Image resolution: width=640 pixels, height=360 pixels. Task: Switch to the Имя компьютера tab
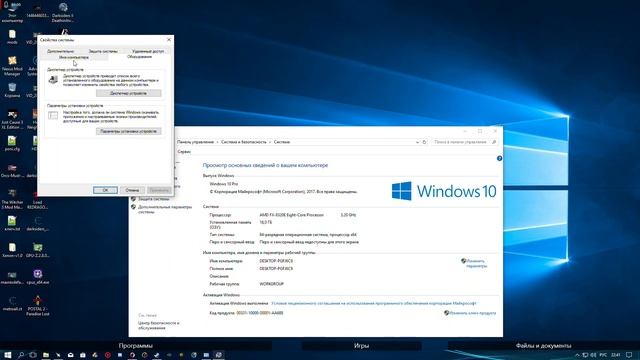point(73,57)
